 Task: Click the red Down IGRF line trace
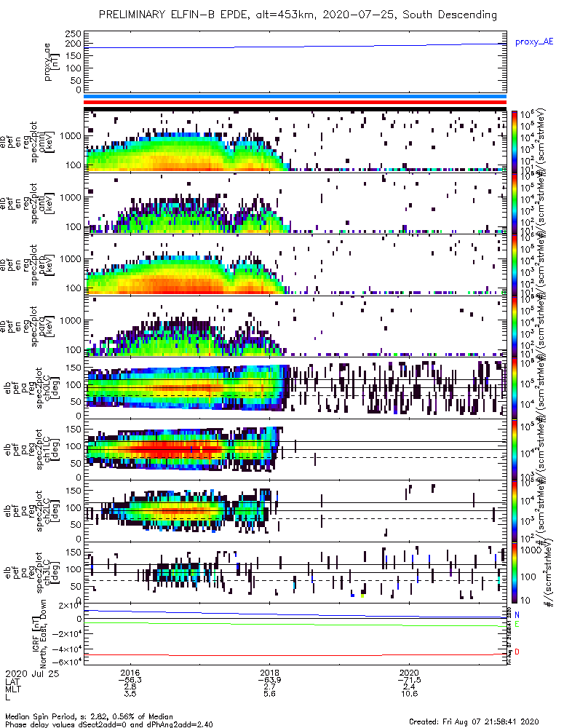click(x=295, y=654)
